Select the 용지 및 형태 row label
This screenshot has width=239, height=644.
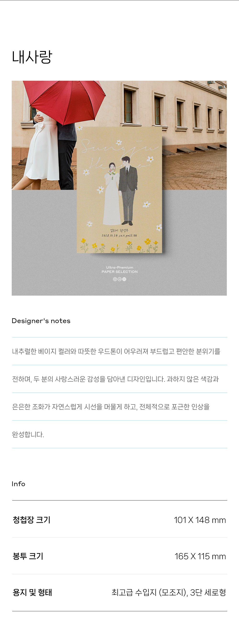[32, 592]
